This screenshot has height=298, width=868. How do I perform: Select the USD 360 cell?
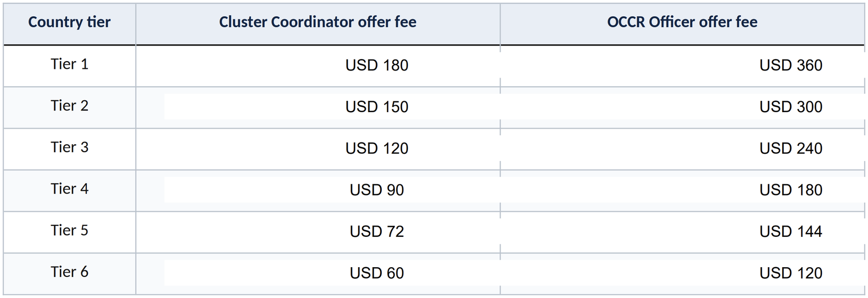pos(791,65)
